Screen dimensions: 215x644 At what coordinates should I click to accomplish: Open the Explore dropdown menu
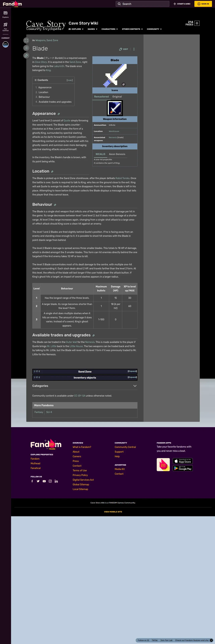(x=76, y=29)
